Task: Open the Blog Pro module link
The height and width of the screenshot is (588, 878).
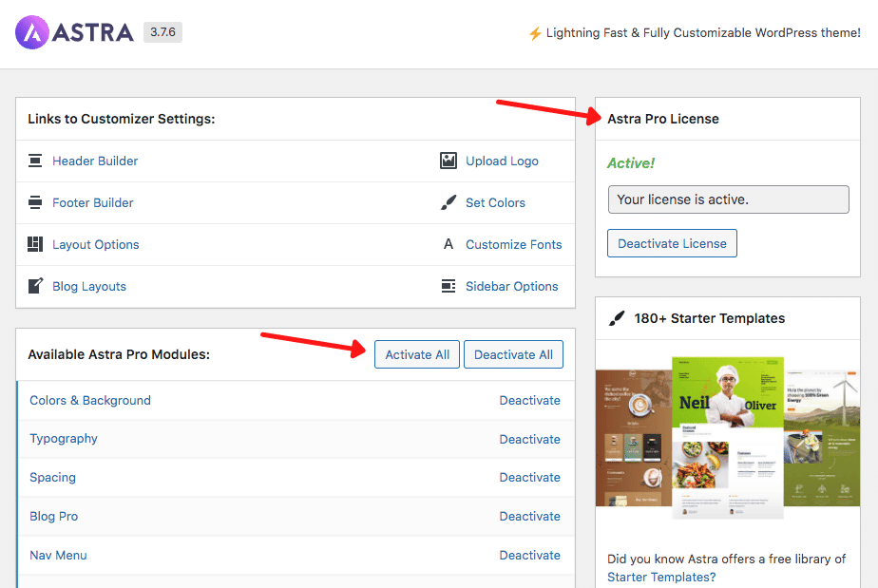Action: coord(54,517)
